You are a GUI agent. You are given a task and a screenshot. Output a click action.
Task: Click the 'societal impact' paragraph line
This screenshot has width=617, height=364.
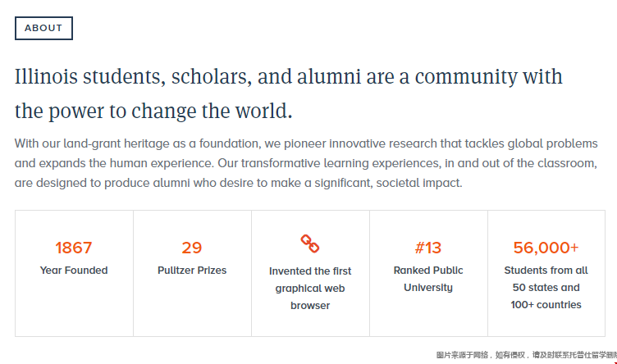pyautogui.click(x=238, y=183)
